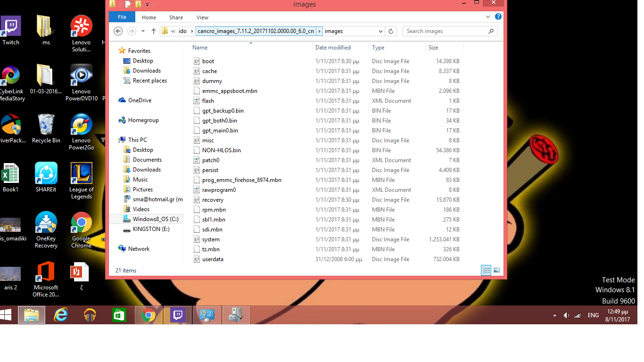Screen dimensions: 644x362
Task: Sort files by the Size column
Action: (433, 48)
